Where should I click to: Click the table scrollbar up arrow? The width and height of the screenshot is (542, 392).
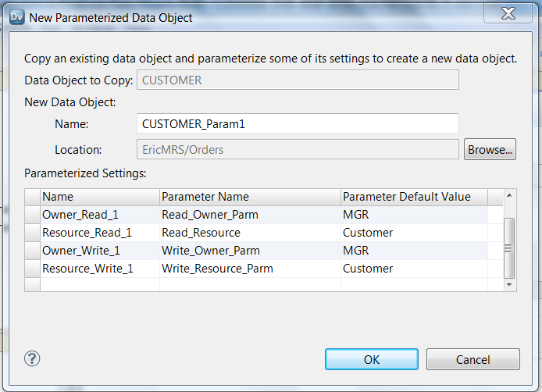509,196
